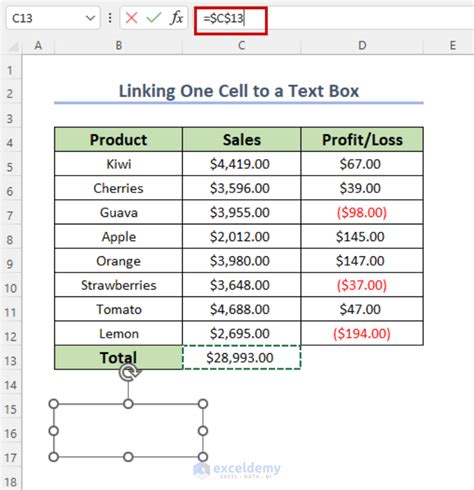This screenshot has height=490, width=474.
Task: Select the 'Tomato' cell
Action: tap(118, 309)
